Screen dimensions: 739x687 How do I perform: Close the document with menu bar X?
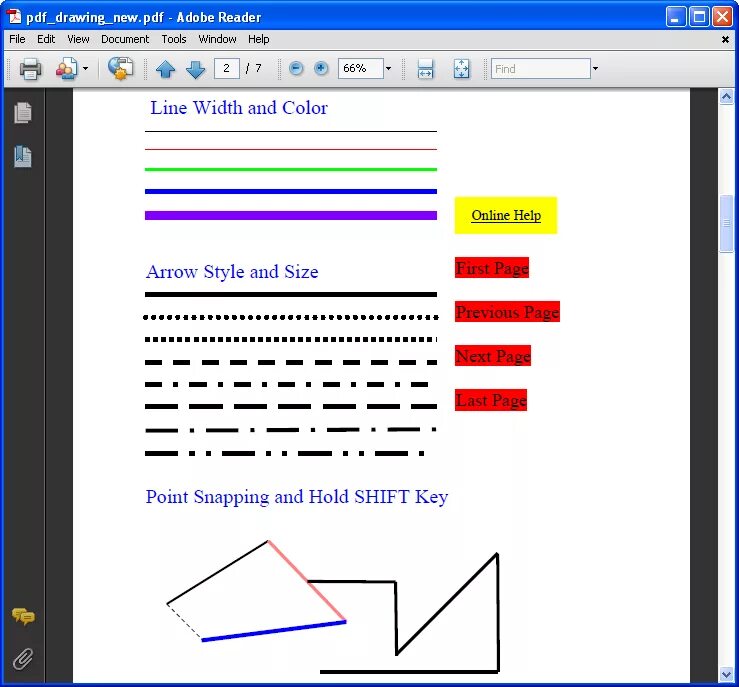[725, 40]
